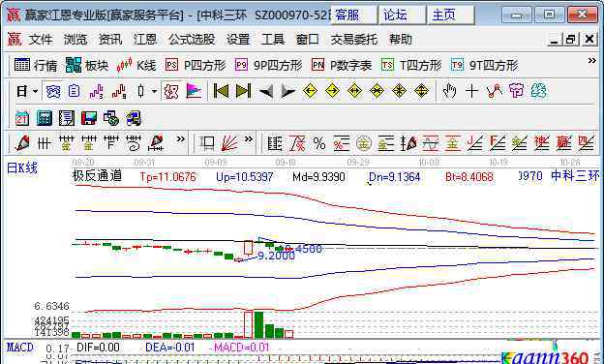
Task: Click the red stepped-line icon
Action: tap(119, 91)
